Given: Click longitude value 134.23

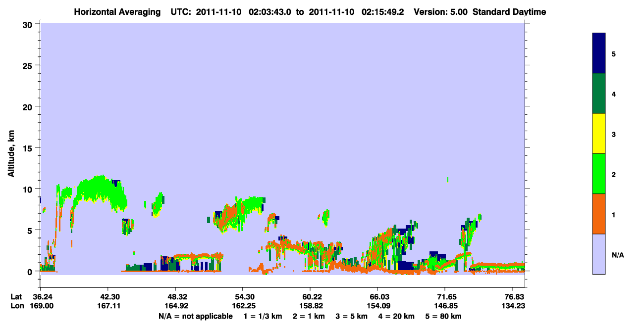Looking at the screenshot, I should [x=514, y=306].
